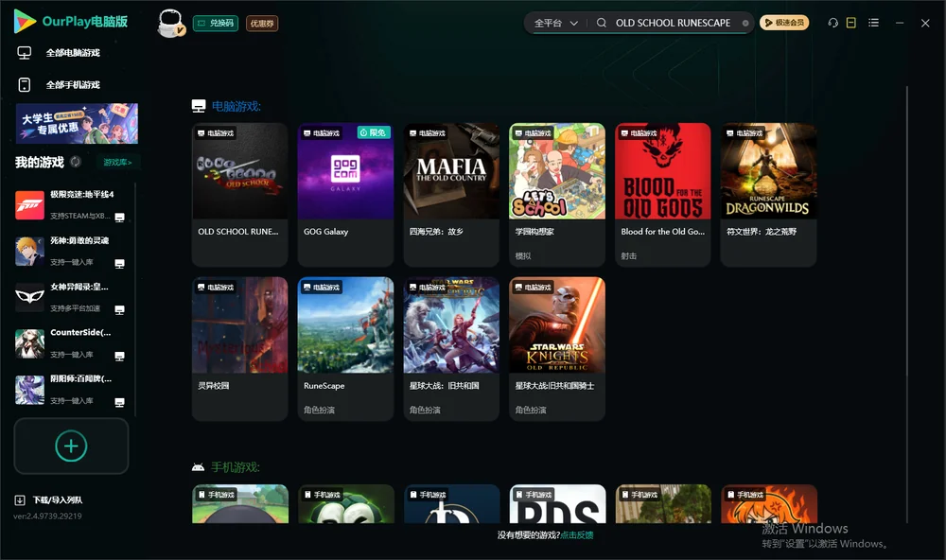
Task: Click the search magnifier icon
Action: pos(601,23)
